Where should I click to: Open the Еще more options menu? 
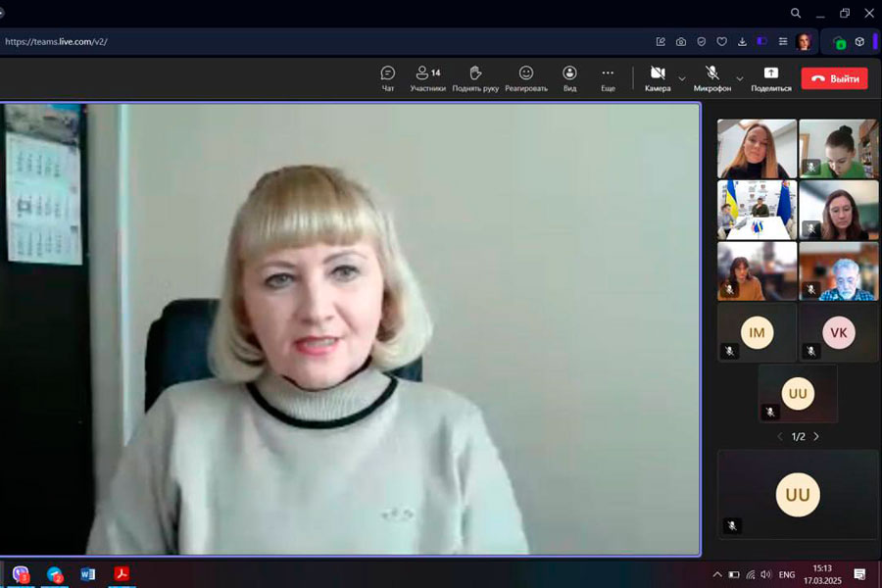pyautogui.click(x=608, y=78)
